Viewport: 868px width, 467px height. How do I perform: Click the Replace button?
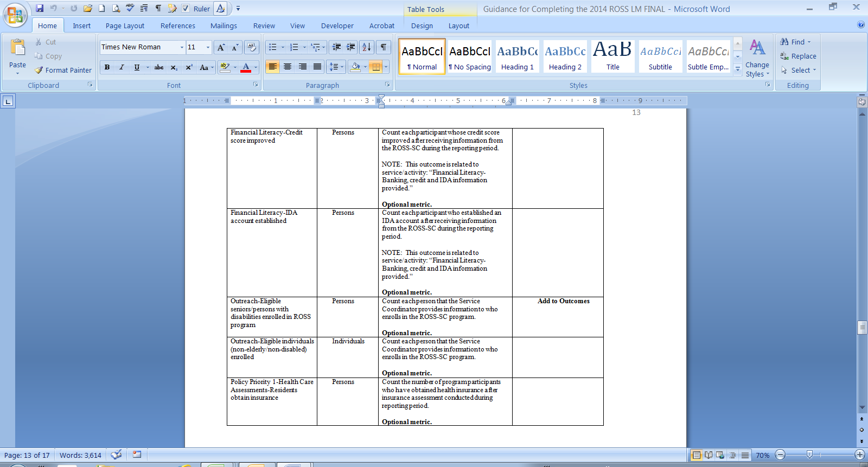798,56
